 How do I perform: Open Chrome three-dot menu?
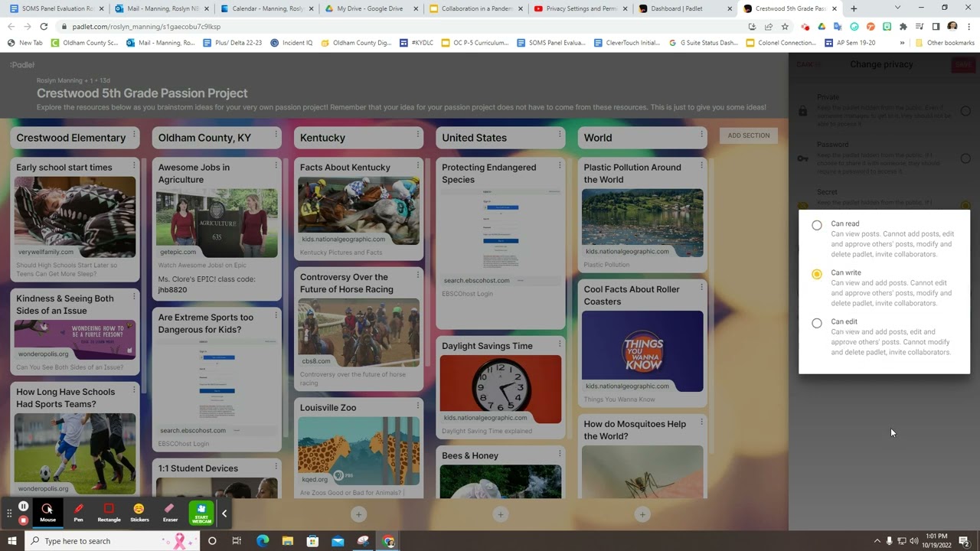point(969,26)
